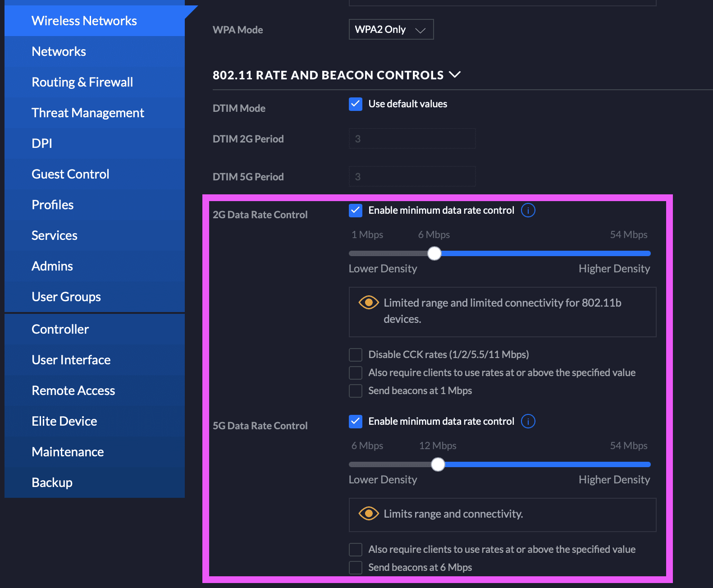
Task: Open the Maintenance section
Action: pyautogui.click(x=68, y=452)
